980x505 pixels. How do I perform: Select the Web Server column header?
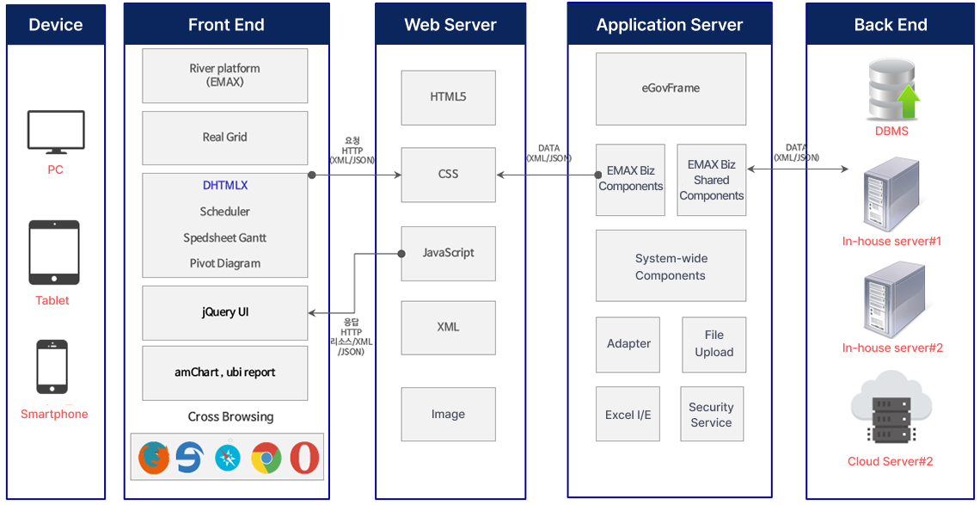click(450, 24)
